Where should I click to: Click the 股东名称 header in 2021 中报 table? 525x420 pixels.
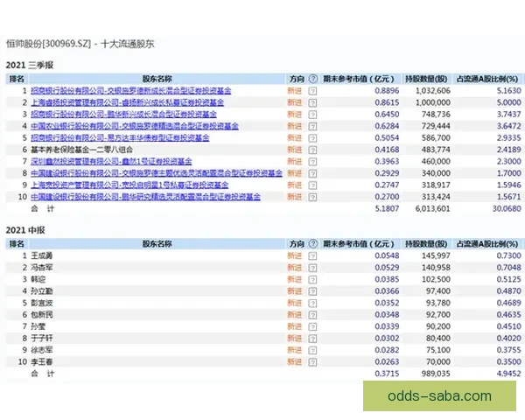click(x=157, y=244)
